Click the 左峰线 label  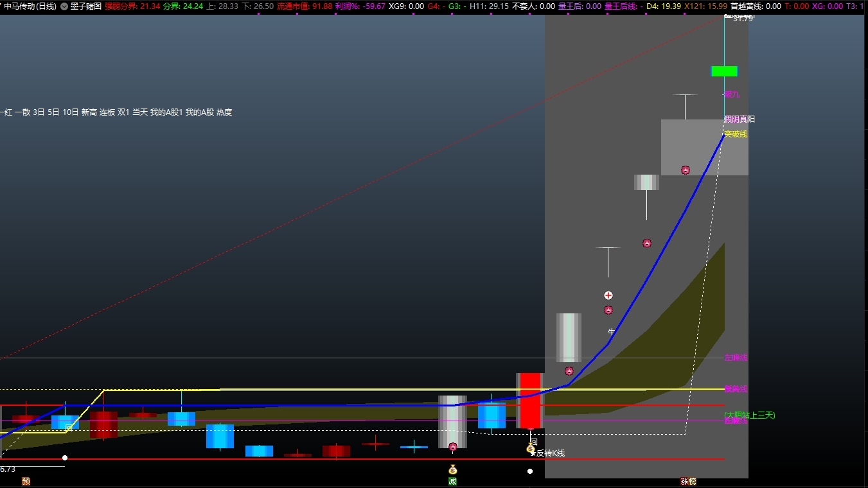coord(736,358)
